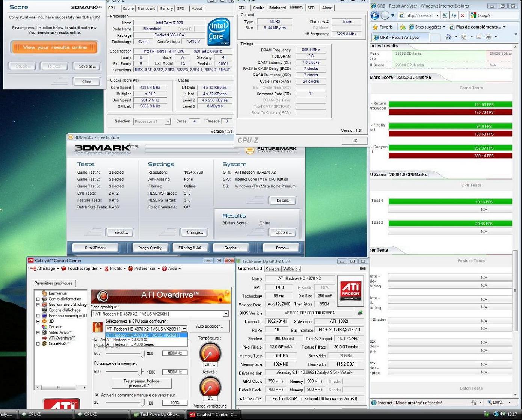Open the Profils menu in Catalyst
The image size is (522, 420).
tap(115, 269)
